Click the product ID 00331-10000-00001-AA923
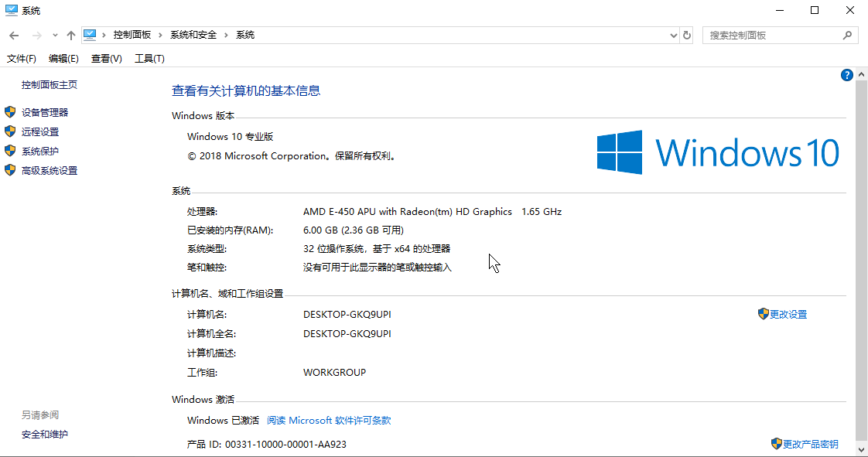Screen dimensions: 868x457 pyautogui.click(x=285, y=445)
